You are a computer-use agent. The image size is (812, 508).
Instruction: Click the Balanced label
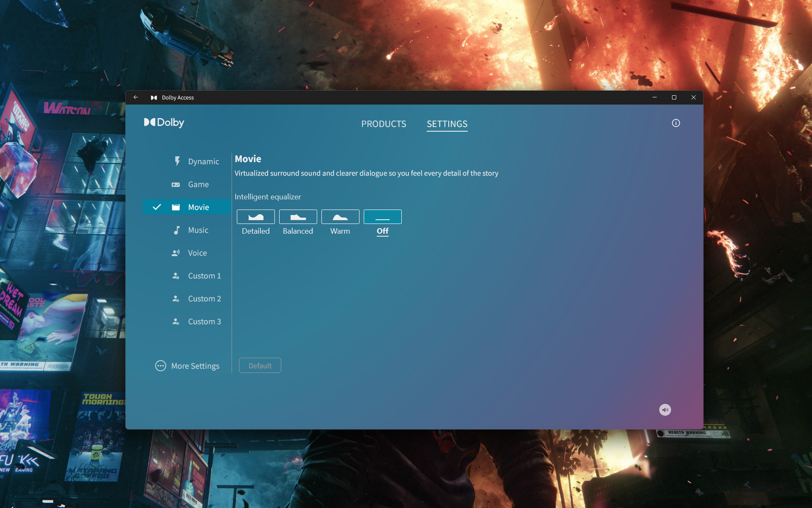(298, 231)
